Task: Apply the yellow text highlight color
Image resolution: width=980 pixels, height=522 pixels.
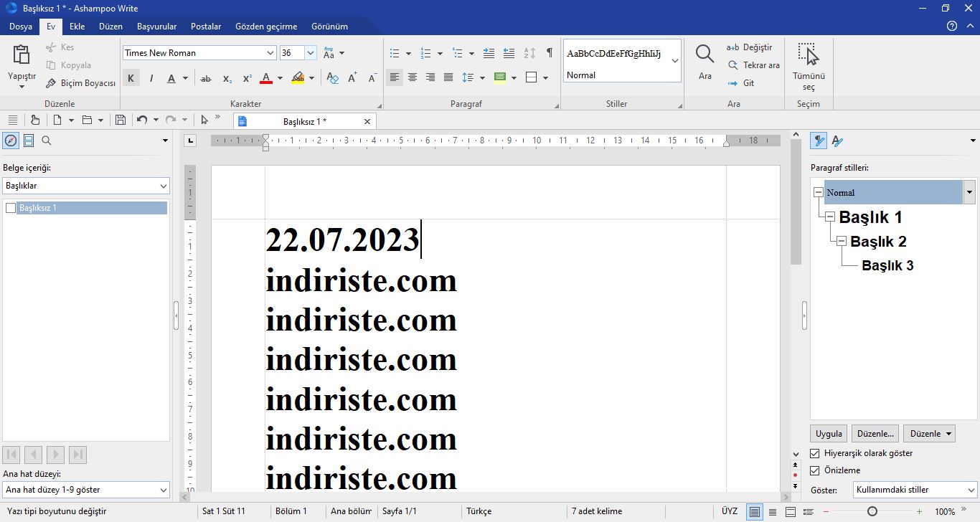Action: [x=298, y=78]
